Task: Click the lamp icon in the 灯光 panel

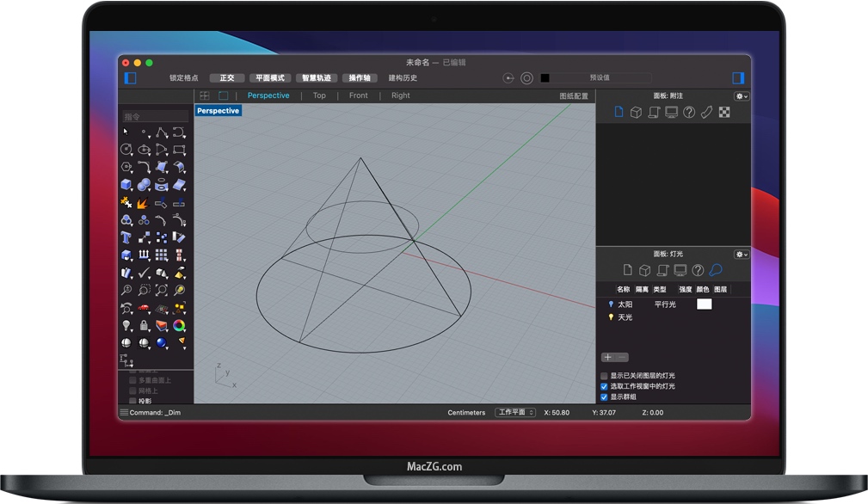Action: [x=717, y=270]
